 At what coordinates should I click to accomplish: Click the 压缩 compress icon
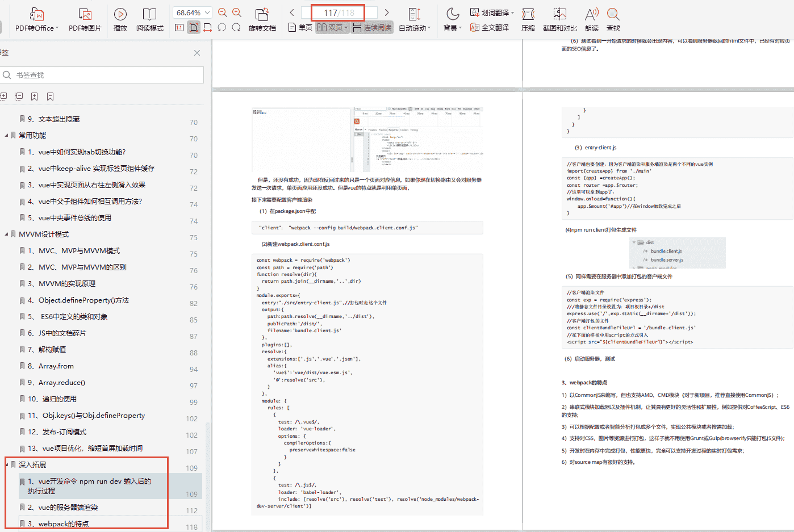pos(528,19)
